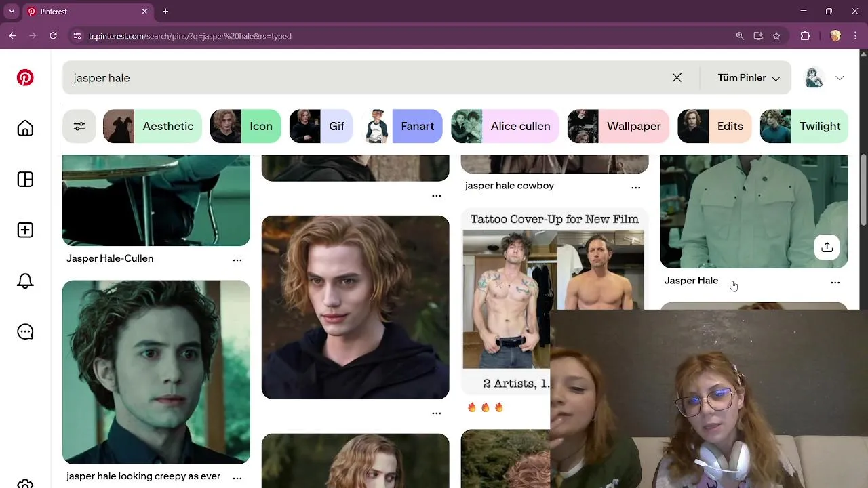The width and height of the screenshot is (868, 488).
Task: Reload the page with refresh icon
Action: pos(53,36)
